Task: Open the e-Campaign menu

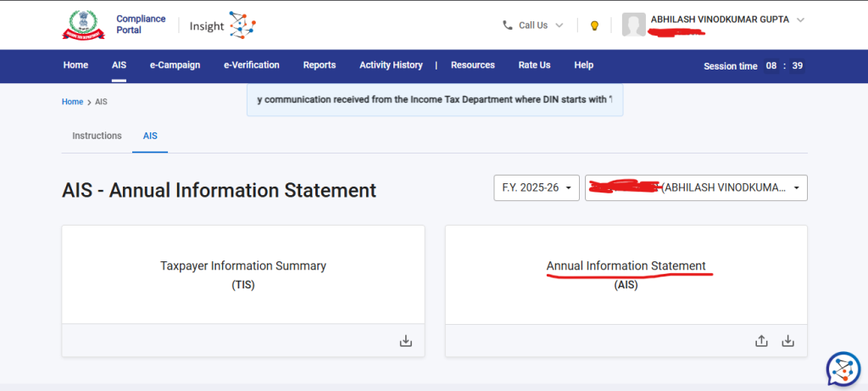Action: pyautogui.click(x=175, y=64)
